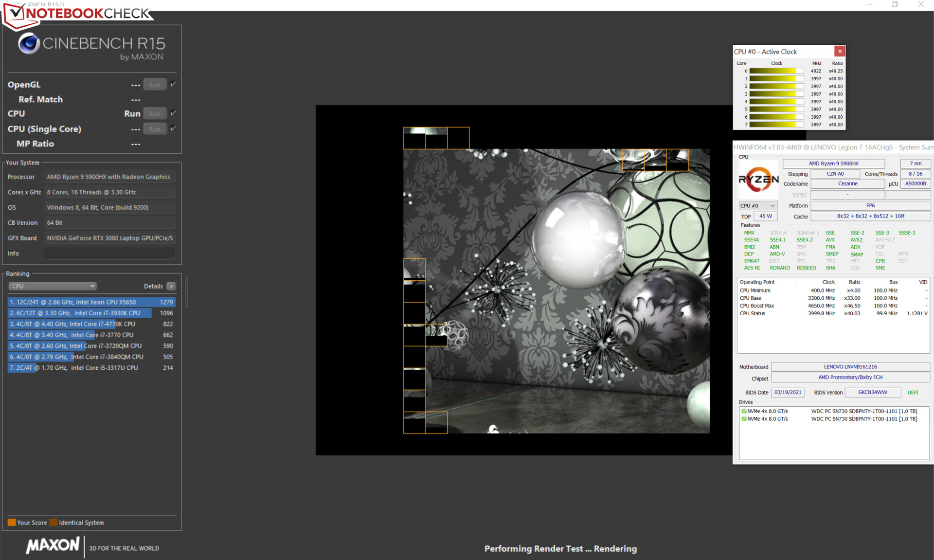This screenshot has height=560, width=934.
Task: Click the restore window icon in title bar
Action: (895, 4)
